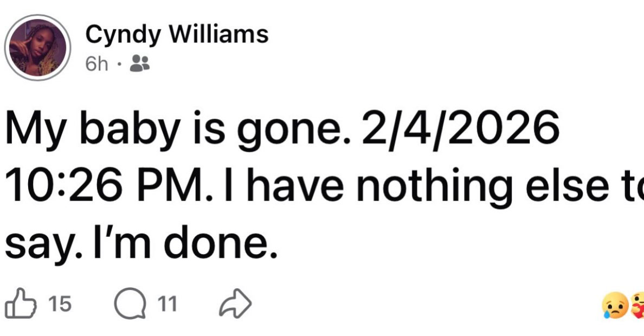Click the 6h post timestamp
The image size is (644, 336).
tap(97, 65)
